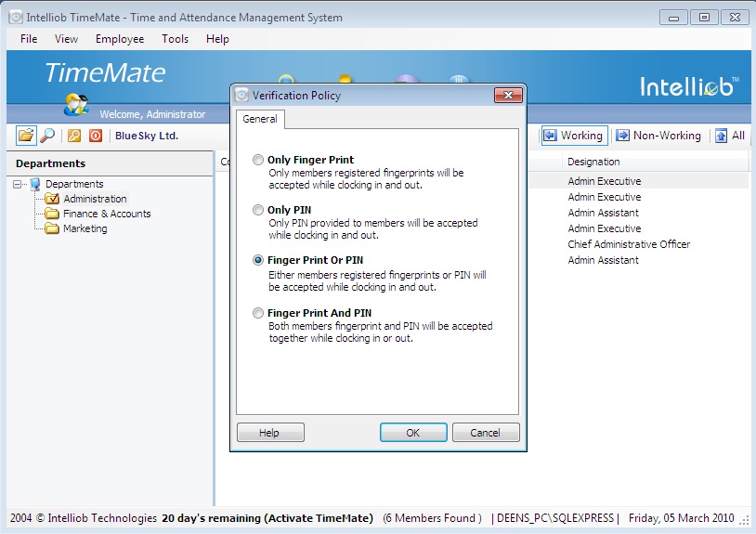The width and height of the screenshot is (756, 534).
Task: Show All employees filter
Action: pos(730,136)
